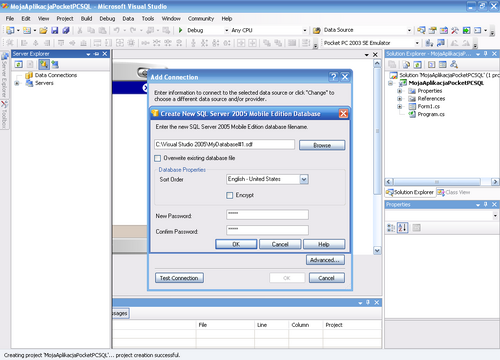Check the Encrypt option
This screenshot has height=360, width=500.
point(230,195)
